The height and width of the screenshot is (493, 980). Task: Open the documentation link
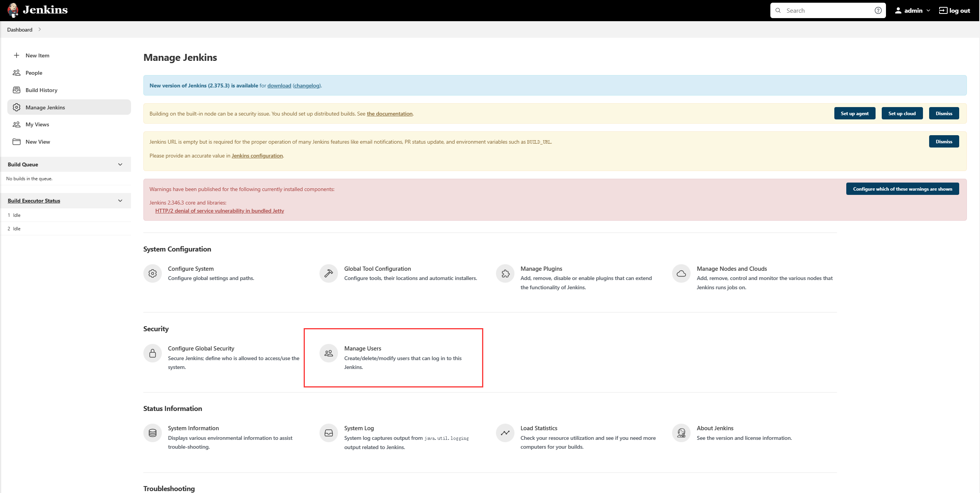tap(390, 114)
